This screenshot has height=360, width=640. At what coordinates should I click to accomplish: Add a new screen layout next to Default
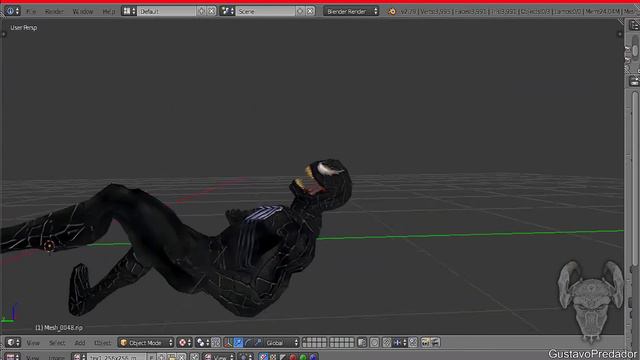(201, 11)
